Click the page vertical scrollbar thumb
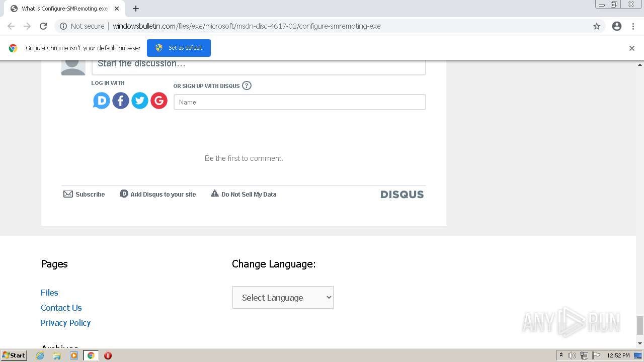This screenshot has height=362, width=644. (x=640, y=325)
